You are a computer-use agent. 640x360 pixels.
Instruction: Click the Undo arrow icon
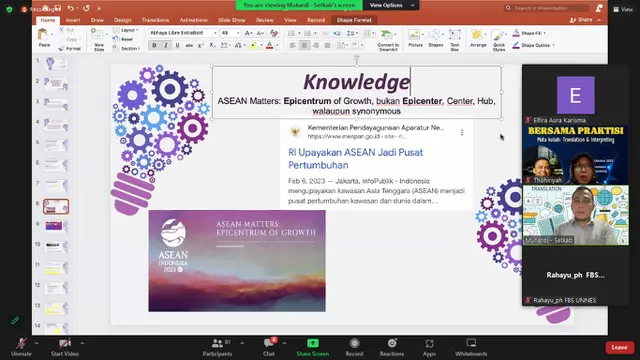click(x=71, y=8)
